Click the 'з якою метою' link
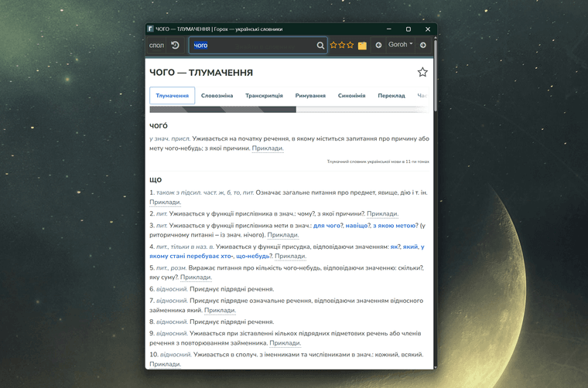The height and width of the screenshot is (388, 588). coord(395,225)
